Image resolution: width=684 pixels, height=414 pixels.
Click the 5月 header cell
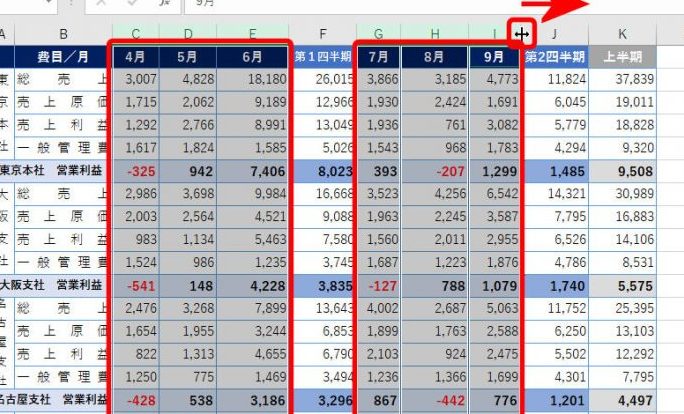188,57
